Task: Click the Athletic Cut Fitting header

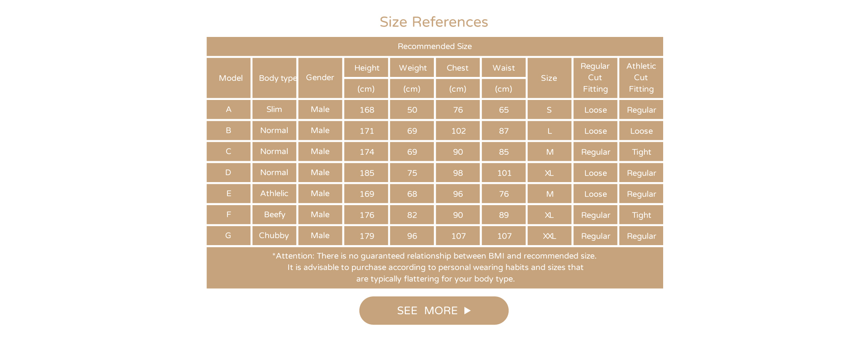Action: (x=641, y=77)
